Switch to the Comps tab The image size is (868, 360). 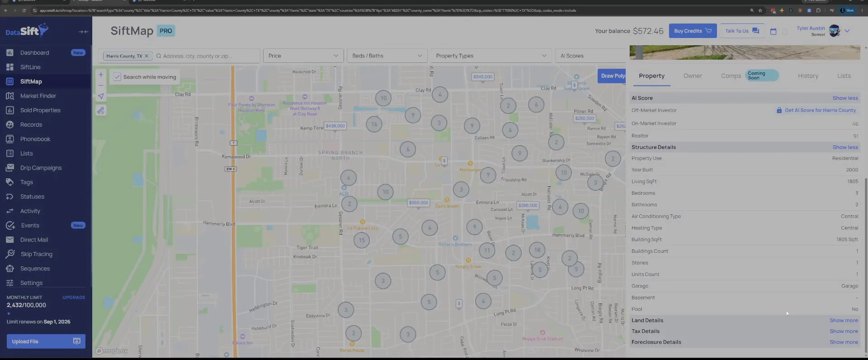731,76
